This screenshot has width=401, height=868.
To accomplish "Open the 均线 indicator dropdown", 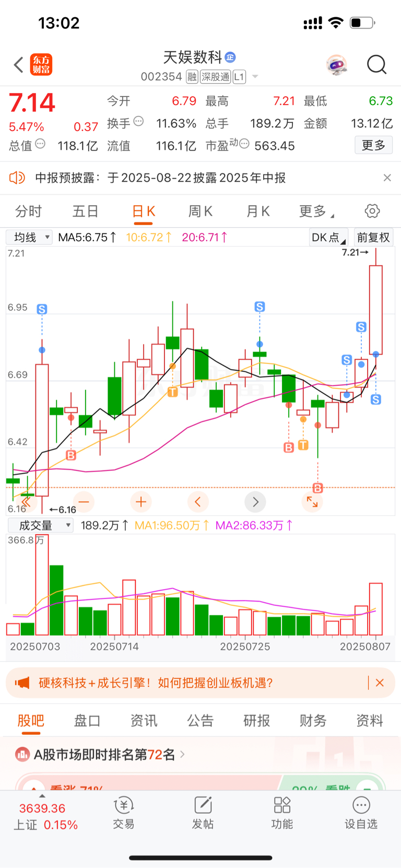I will tap(29, 237).
